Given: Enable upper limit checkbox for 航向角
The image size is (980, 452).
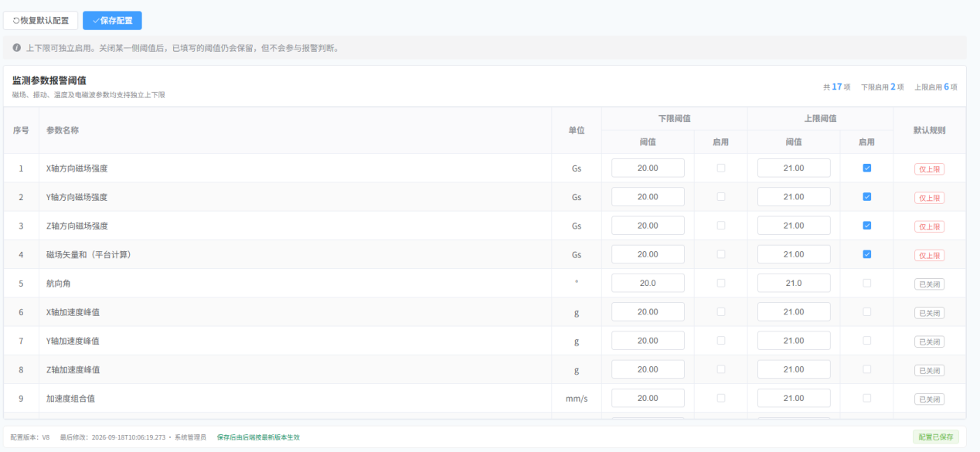Looking at the screenshot, I should [866, 283].
